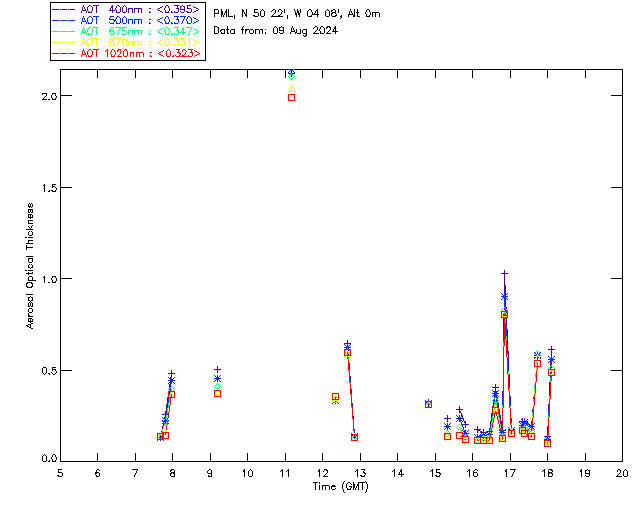Viewport: 640px width, 512px height.
Task: Click the red square marker near AOT 2.0
Action: pyautogui.click(x=291, y=98)
